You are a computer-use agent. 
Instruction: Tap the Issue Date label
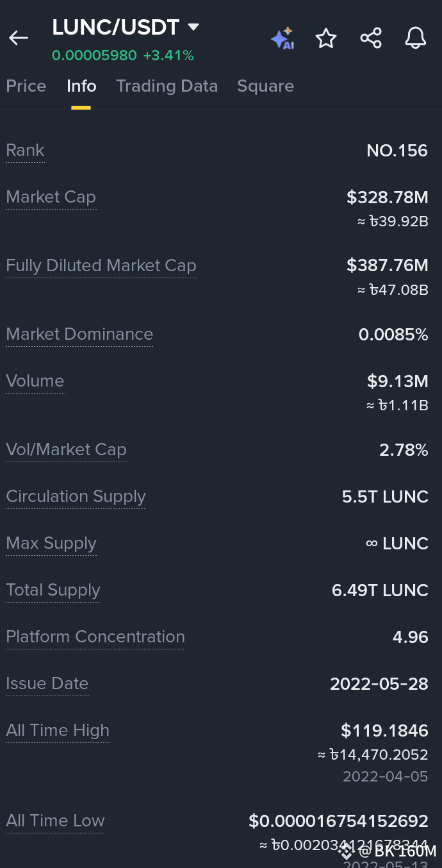(x=47, y=683)
